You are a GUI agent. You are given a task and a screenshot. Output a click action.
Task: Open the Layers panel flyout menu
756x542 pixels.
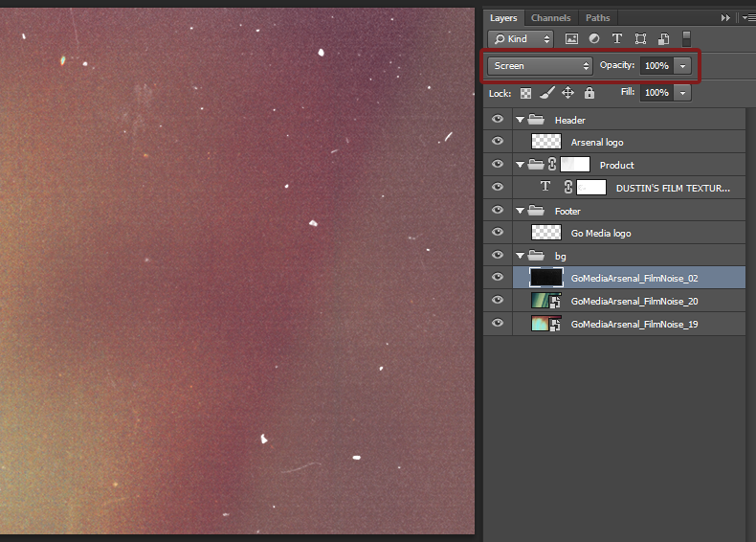pos(748,18)
